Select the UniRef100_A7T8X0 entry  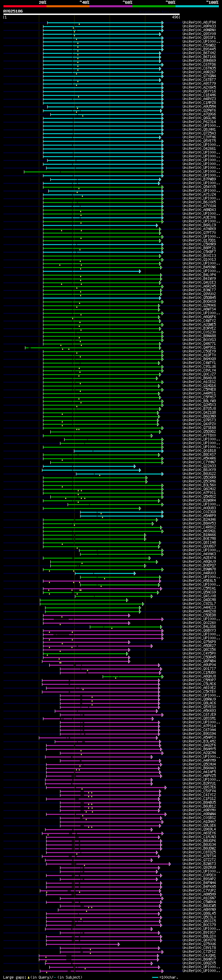click(x=199, y=436)
